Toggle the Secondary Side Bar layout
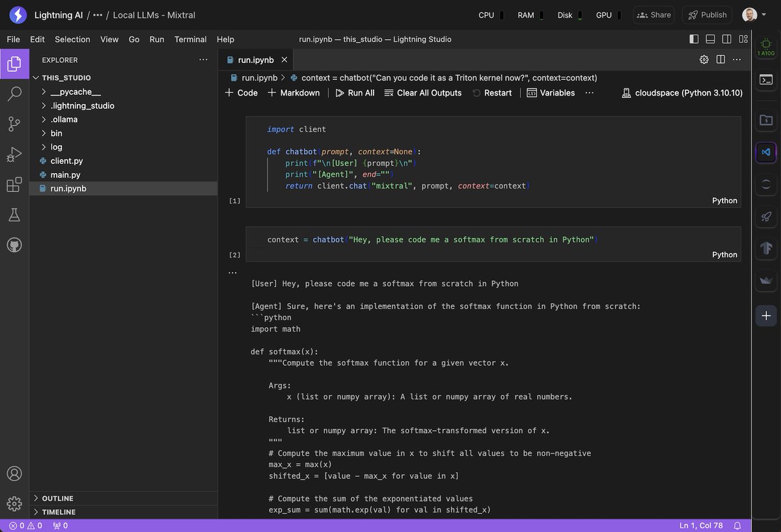This screenshot has height=532, width=781. pos(727,39)
